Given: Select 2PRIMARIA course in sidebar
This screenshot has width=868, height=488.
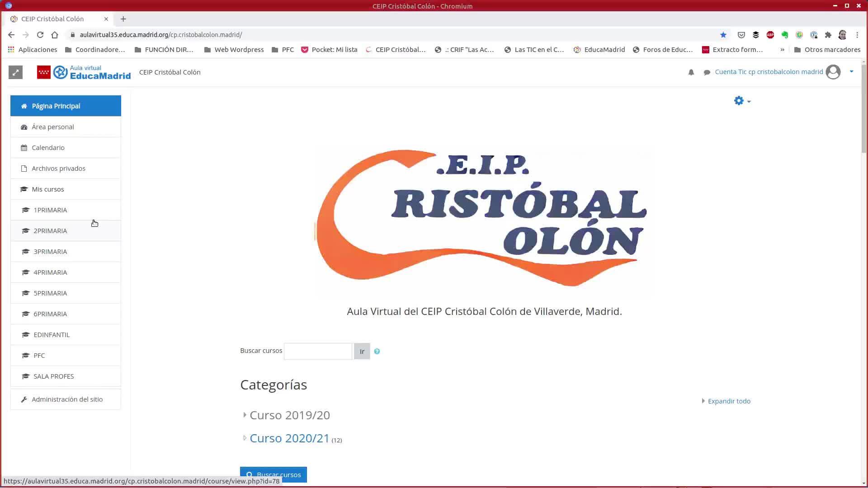Looking at the screenshot, I should pyautogui.click(x=50, y=231).
